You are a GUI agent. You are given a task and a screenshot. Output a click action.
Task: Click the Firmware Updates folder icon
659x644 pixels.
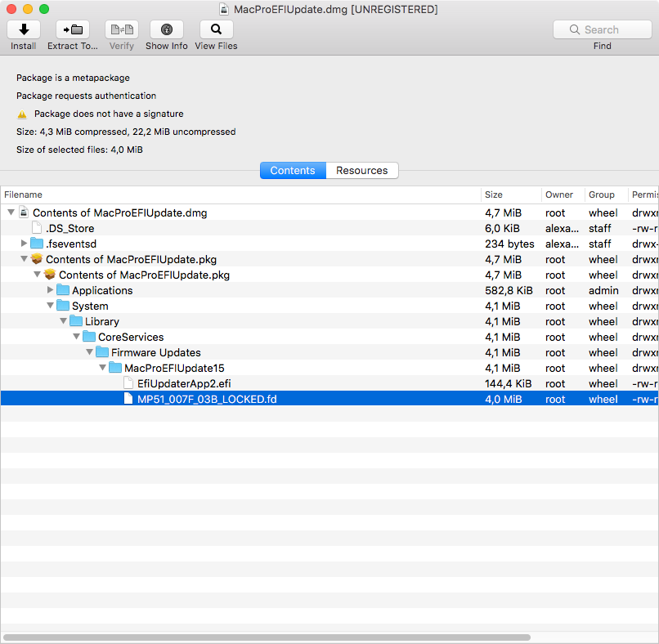pos(102,352)
